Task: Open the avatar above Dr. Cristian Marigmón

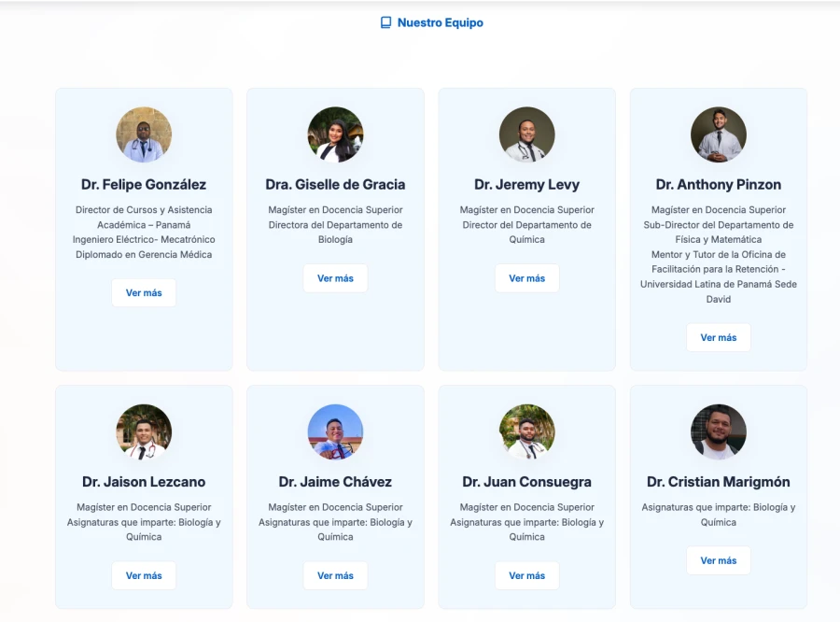Action: pyautogui.click(x=718, y=431)
